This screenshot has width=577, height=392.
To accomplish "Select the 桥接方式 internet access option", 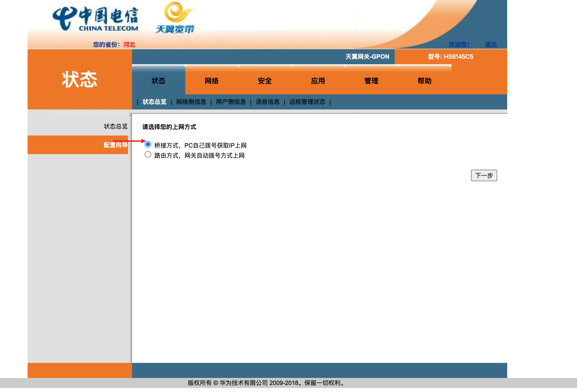I will (148, 144).
